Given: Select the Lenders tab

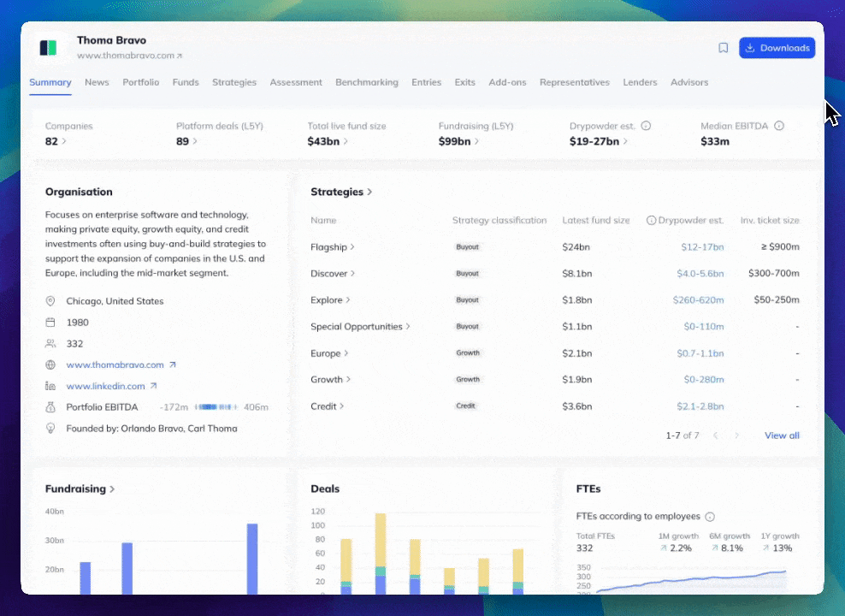Looking at the screenshot, I should coord(640,82).
